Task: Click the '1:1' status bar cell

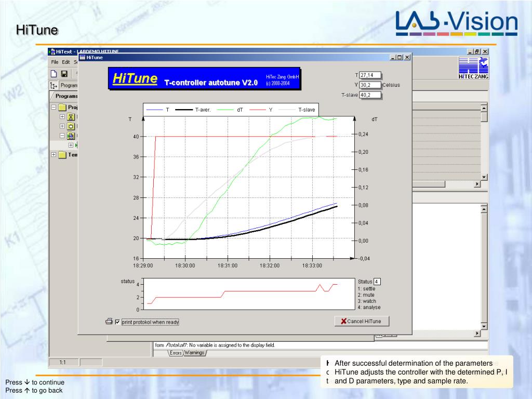Action: click(x=63, y=362)
